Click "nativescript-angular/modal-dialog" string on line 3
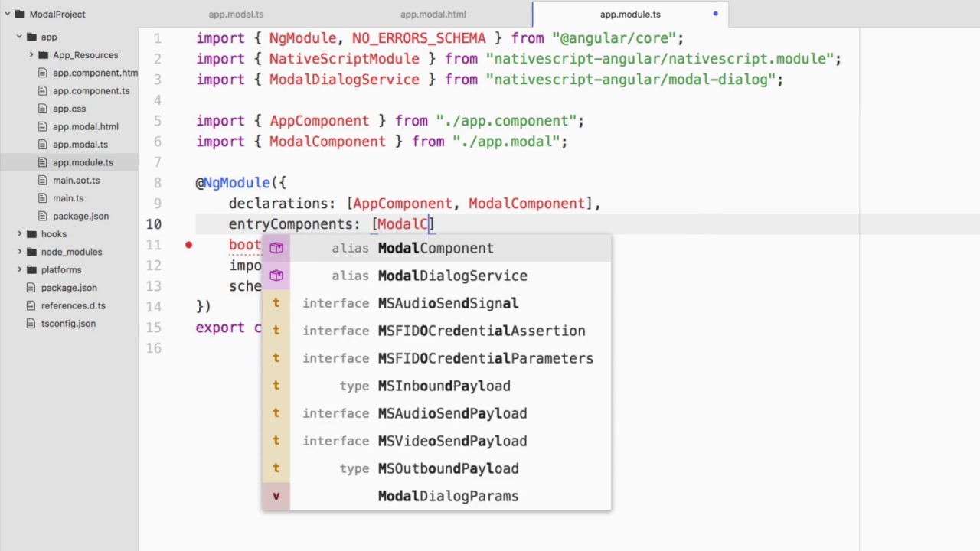980x551 pixels. coord(630,80)
